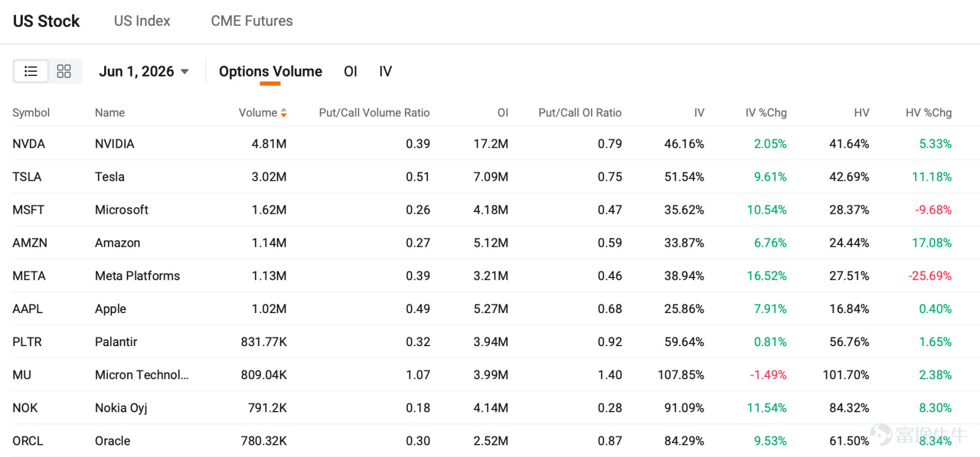The width and height of the screenshot is (980, 457).
Task: Sort by Put/Call OI Ratio header
Action: (x=580, y=113)
